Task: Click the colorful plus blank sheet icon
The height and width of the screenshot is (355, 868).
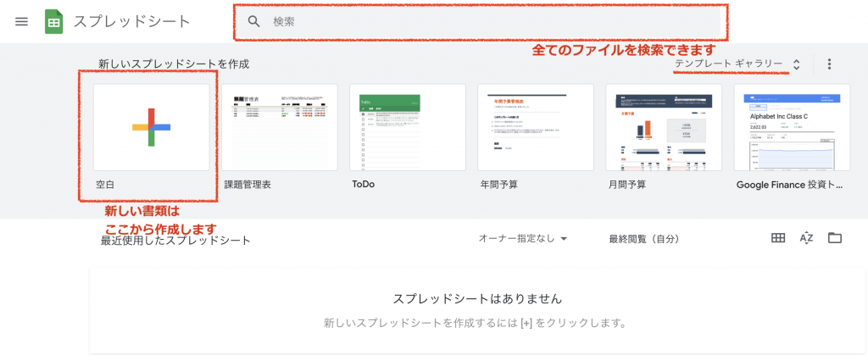Action: 151,127
